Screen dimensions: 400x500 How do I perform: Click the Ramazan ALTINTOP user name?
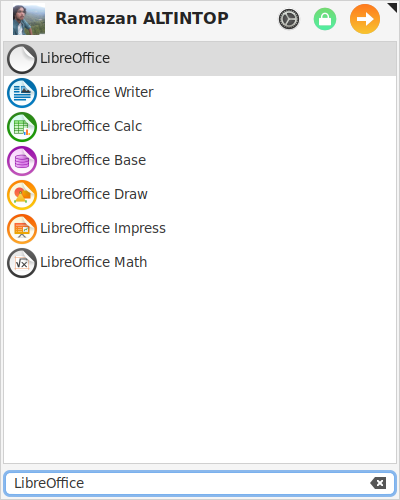142,18
